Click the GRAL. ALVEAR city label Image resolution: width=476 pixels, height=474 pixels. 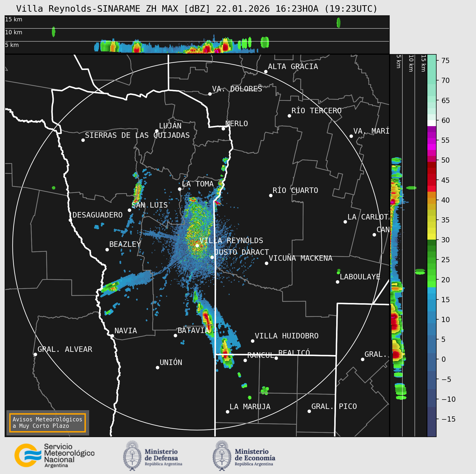(x=65, y=349)
